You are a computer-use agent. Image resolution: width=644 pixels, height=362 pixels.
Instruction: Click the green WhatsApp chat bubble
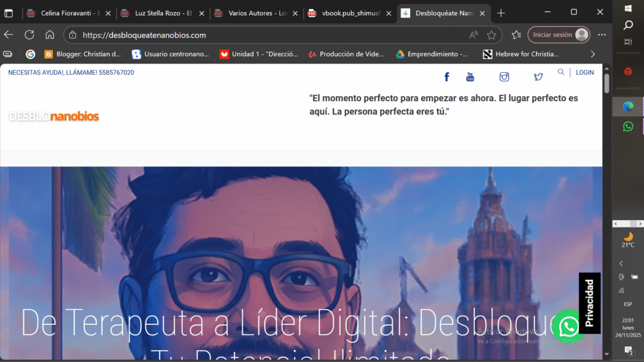568,326
